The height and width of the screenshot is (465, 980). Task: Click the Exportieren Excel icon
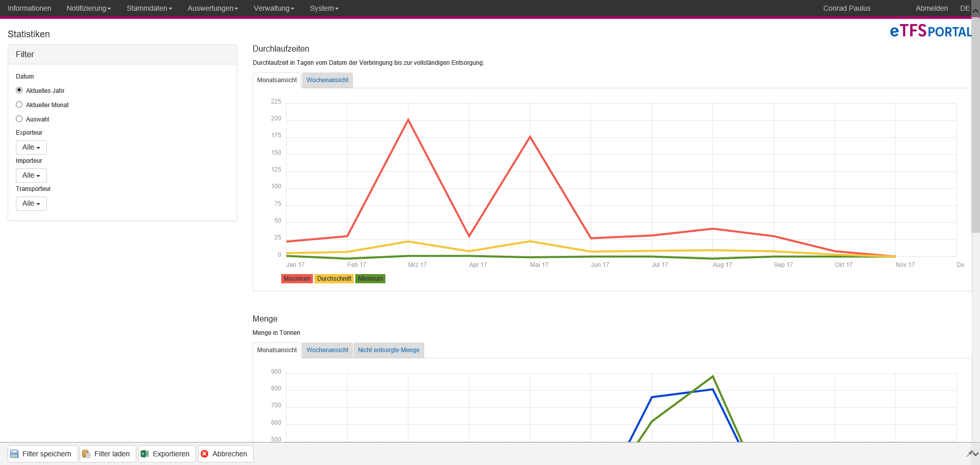145,454
